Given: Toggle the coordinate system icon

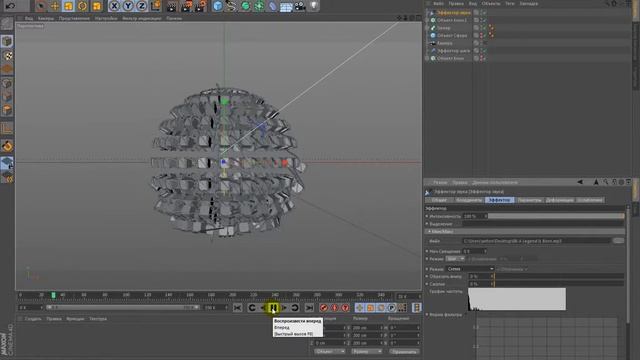Looking at the screenshot, I should (156, 6).
